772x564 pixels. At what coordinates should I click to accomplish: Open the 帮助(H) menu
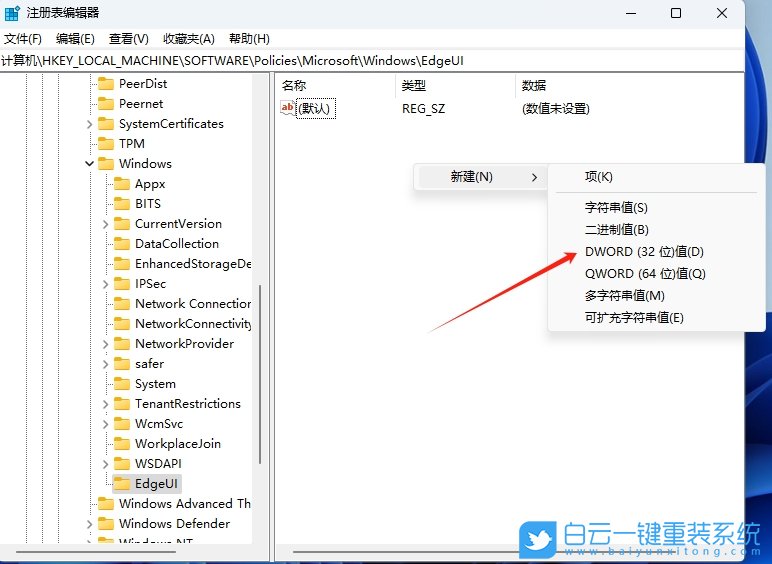click(x=249, y=38)
